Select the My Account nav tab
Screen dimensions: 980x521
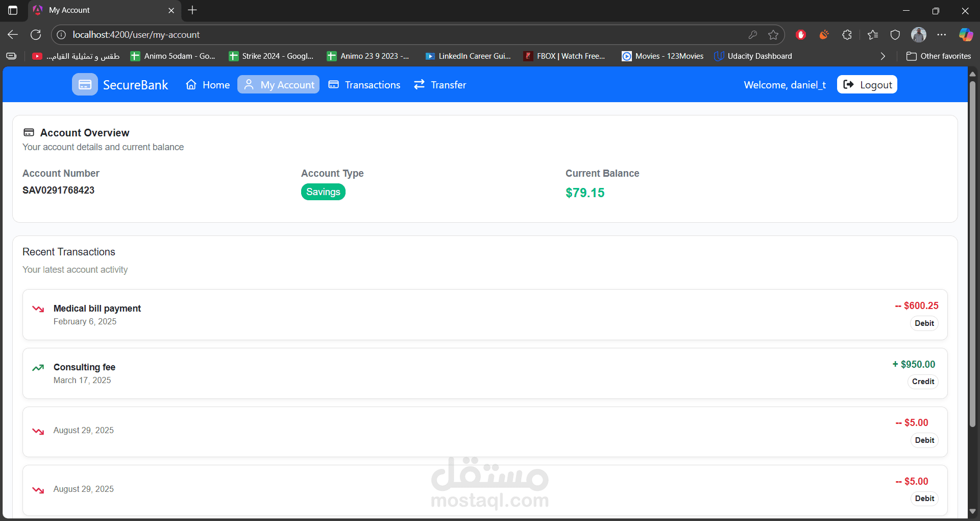(x=279, y=85)
